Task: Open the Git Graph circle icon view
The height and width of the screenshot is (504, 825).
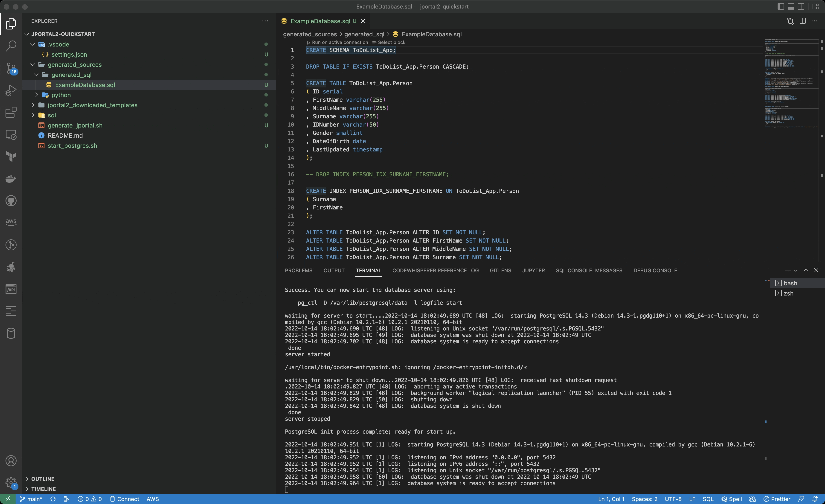Action: (11, 245)
